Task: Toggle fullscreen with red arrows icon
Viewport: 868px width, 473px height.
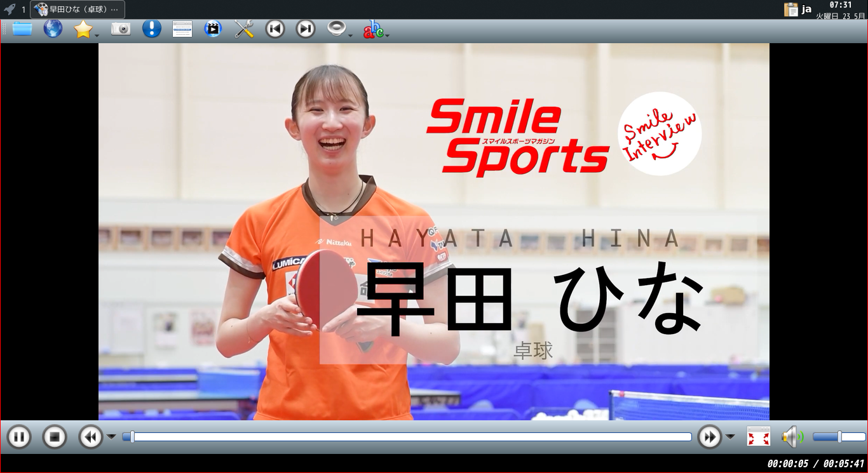Action: click(759, 437)
